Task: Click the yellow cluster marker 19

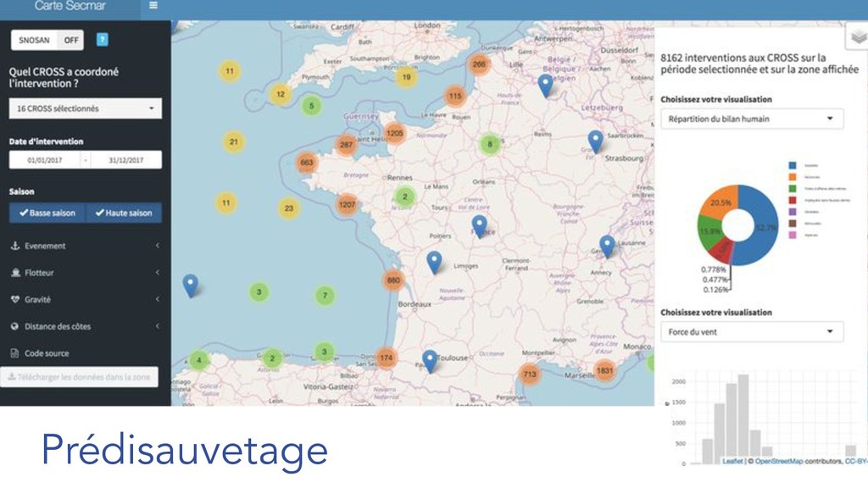Action: click(406, 77)
